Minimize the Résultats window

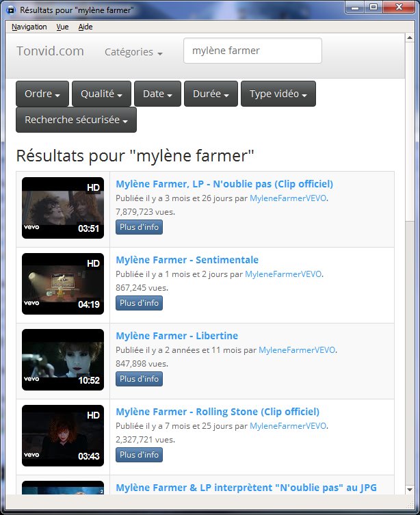pos(354,8)
